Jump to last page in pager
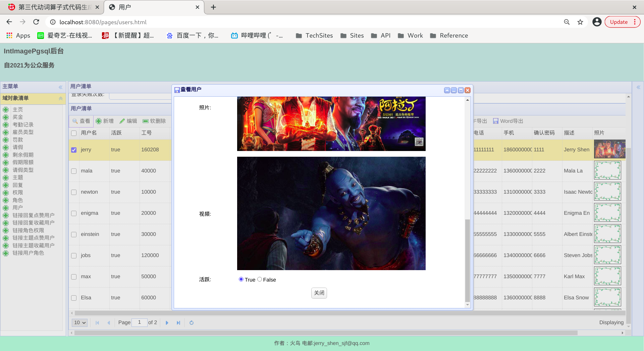Viewport: 644px width, 351px height. point(178,323)
